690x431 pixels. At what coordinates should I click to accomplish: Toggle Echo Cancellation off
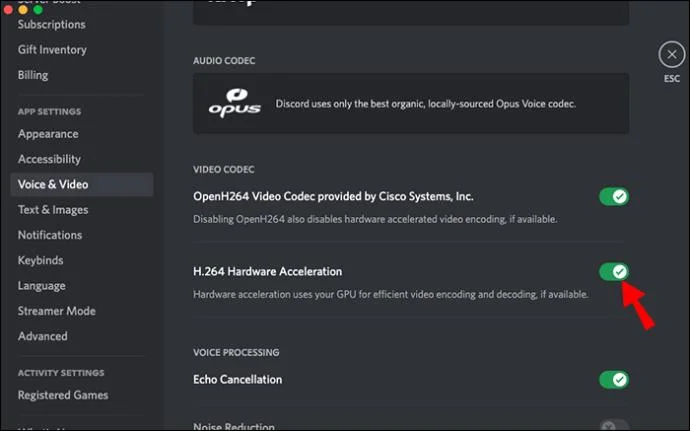click(614, 380)
